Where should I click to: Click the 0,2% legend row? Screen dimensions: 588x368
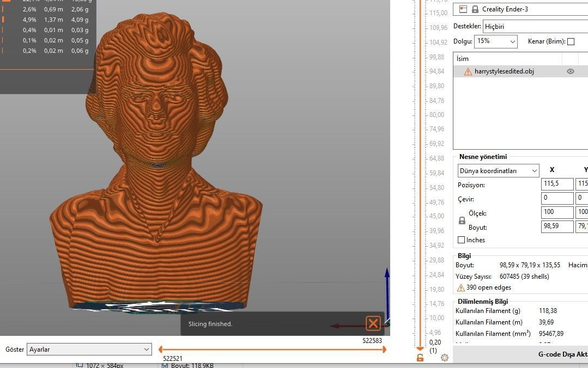point(45,51)
